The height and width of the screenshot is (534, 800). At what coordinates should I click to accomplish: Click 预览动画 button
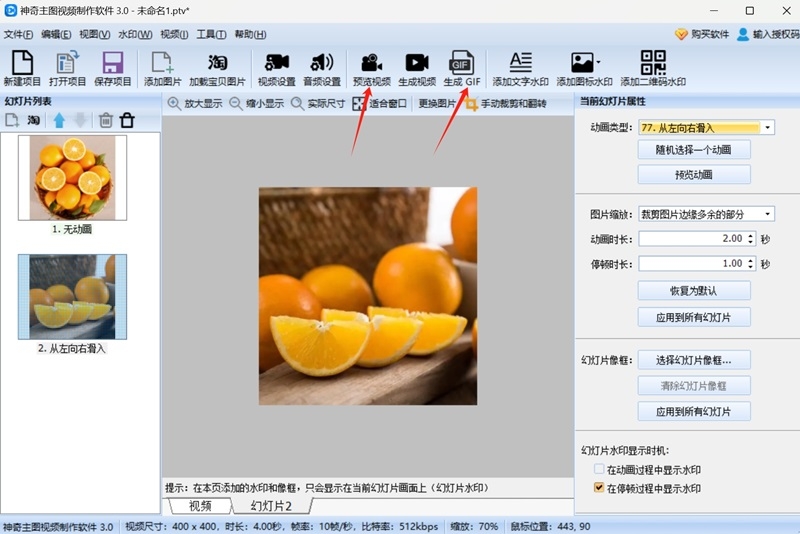point(694,174)
